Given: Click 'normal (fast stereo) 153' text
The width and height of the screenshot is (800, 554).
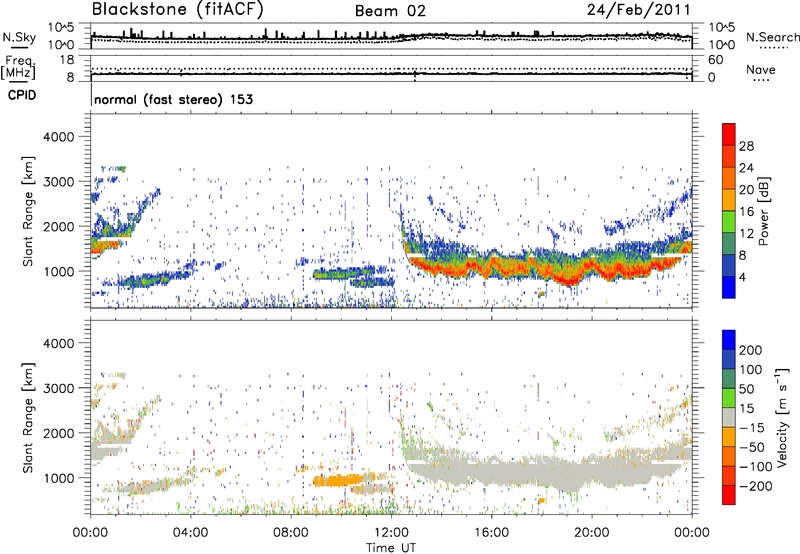Looking at the screenshot, I should click(x=173, y=99).
